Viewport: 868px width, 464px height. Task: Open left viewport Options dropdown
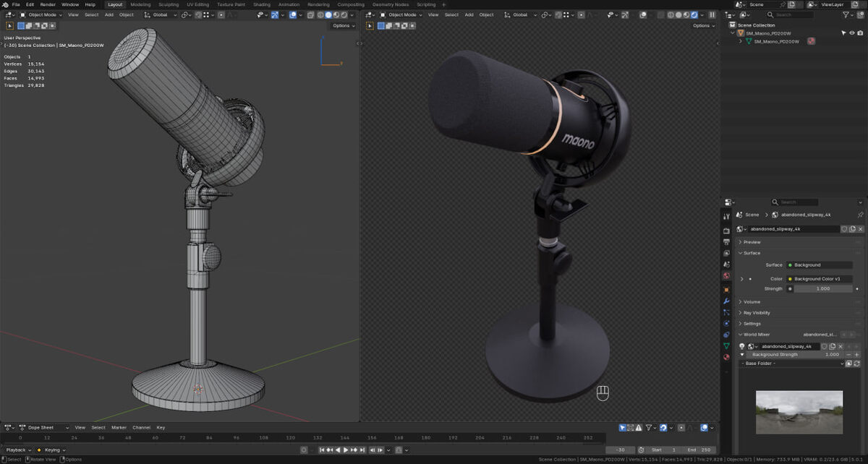(x=344, y=25)
